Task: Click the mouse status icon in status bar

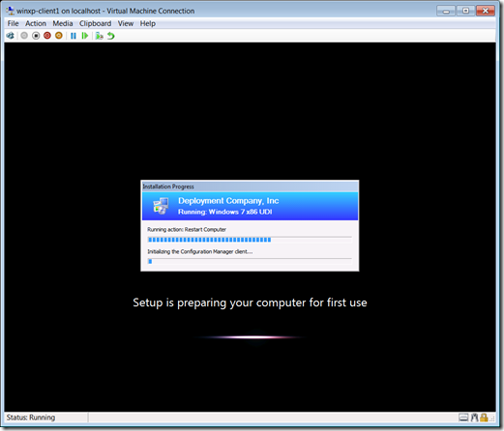Action: pos(474,417)
